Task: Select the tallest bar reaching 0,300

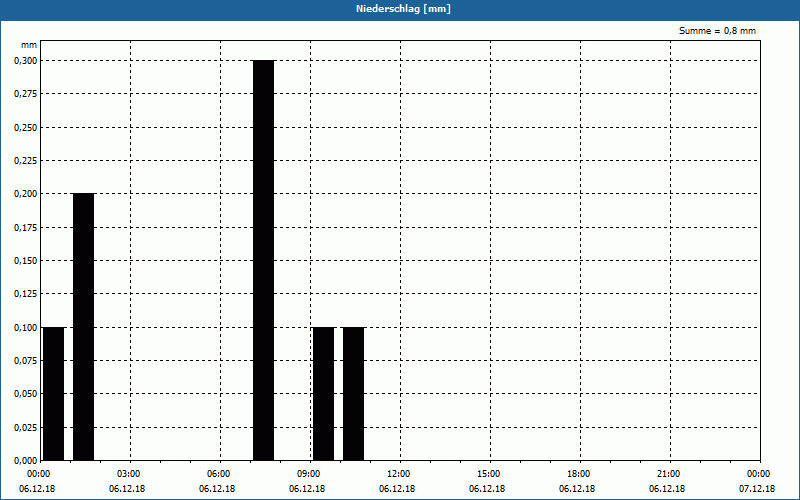Action: (x=264, y=260)
